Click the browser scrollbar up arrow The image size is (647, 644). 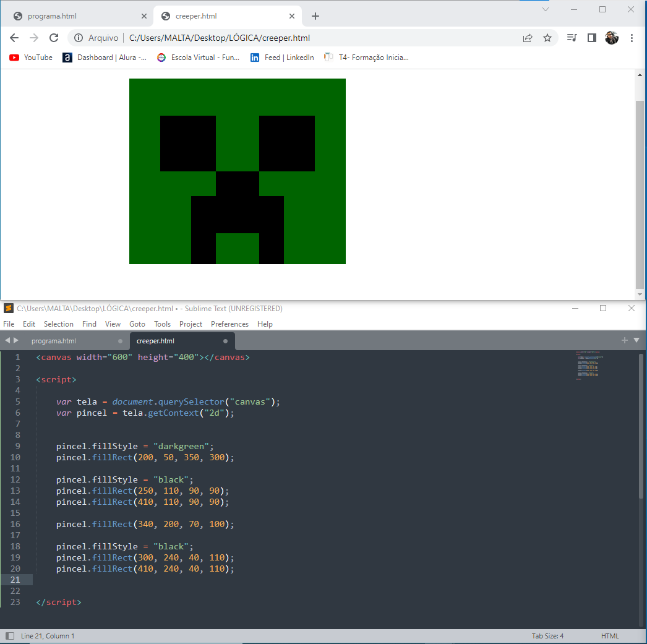pyautogui.click(x=640, y=75)
